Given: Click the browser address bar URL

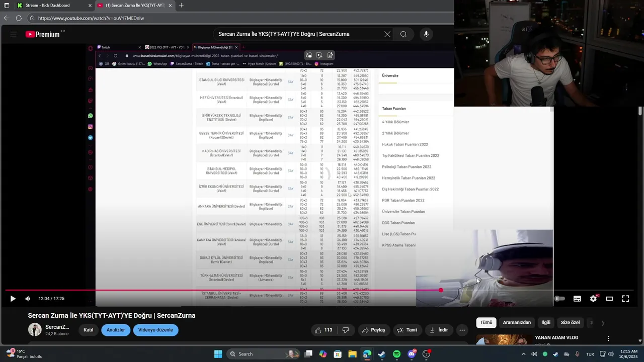Looking at the screenshot, I should point(91,18).
